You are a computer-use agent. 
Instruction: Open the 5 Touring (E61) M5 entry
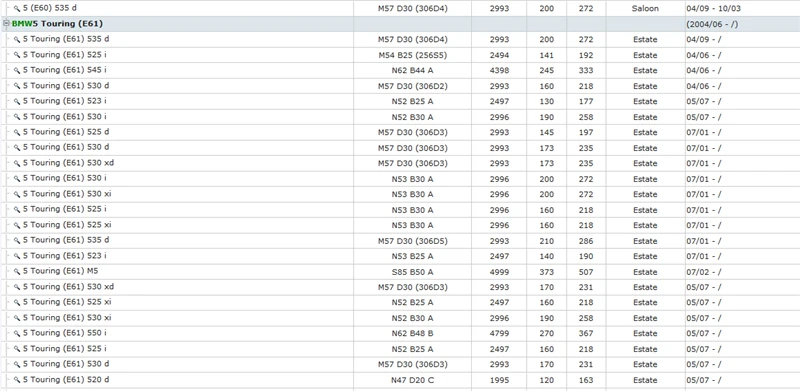tap(60, 271)
